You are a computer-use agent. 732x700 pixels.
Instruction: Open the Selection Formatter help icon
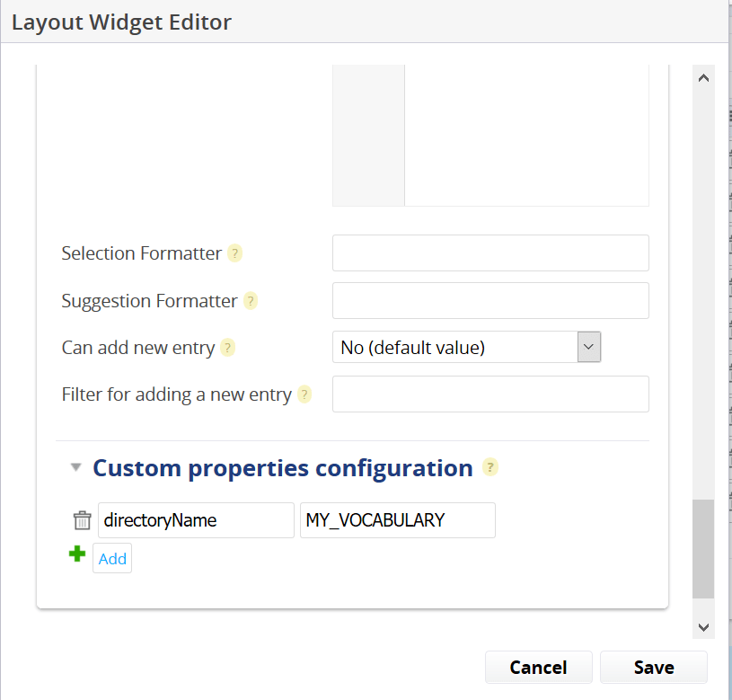234,253
